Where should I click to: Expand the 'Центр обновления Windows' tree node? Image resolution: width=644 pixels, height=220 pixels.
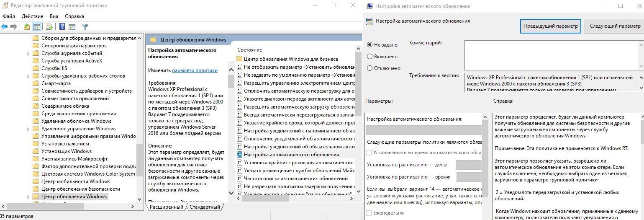point(28,197)
